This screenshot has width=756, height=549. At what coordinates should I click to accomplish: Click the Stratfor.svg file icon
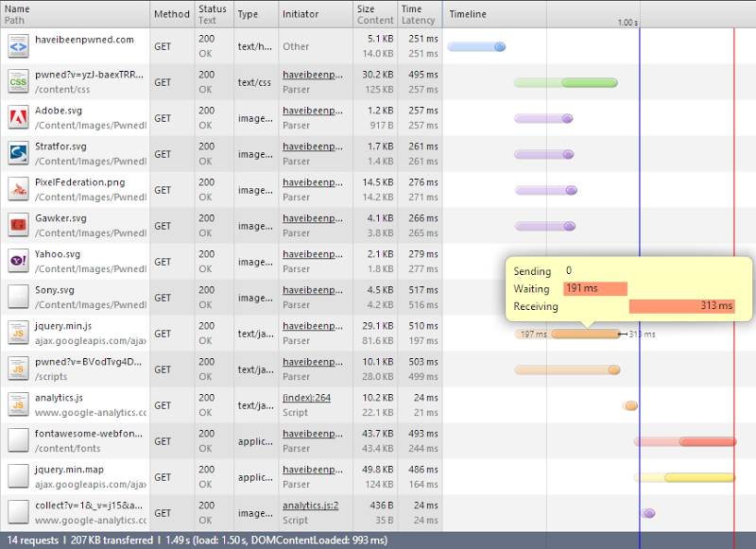pos(16,153)
